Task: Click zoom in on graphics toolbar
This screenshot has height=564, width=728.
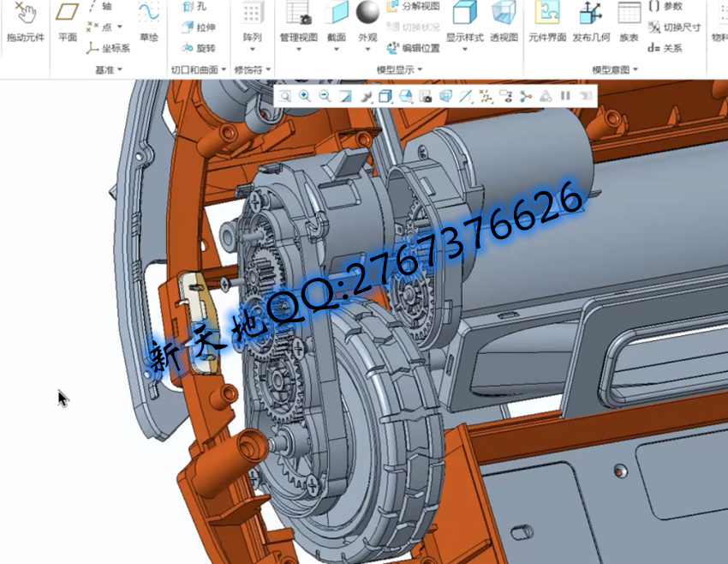Action: (x=305, y=97)
